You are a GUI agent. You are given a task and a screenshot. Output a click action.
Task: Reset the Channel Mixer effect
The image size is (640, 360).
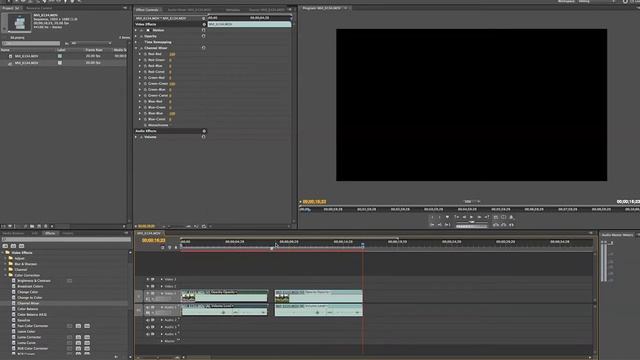pyautogui.click(x=204, y=48)
